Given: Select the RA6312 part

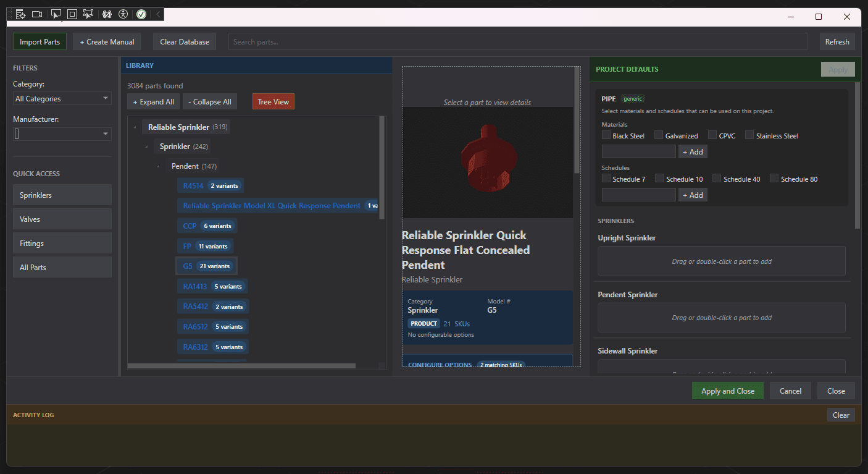Looking at the screenshot, I should [x=213, y=347].
